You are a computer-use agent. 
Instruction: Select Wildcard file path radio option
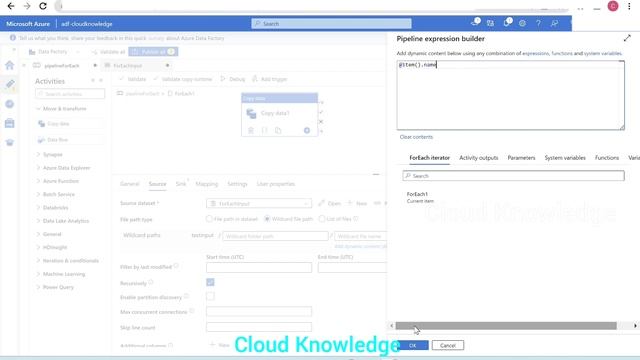(x=267, y=219)
